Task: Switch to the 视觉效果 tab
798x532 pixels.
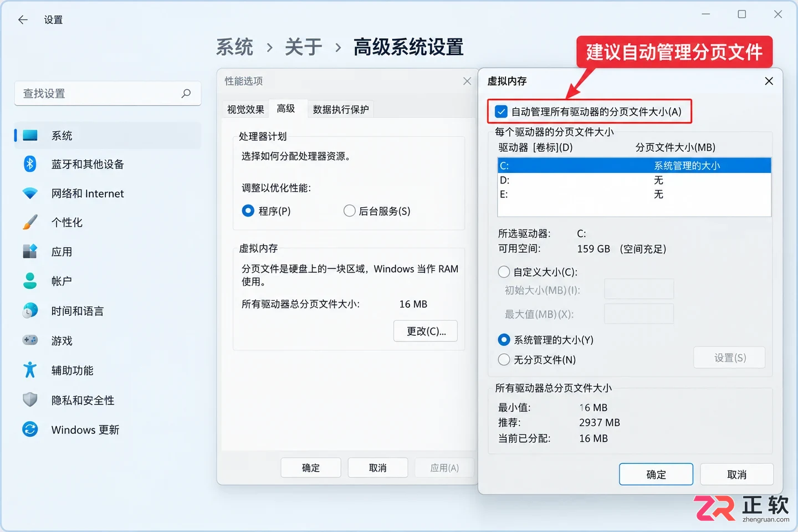Action: click(245, 109)
